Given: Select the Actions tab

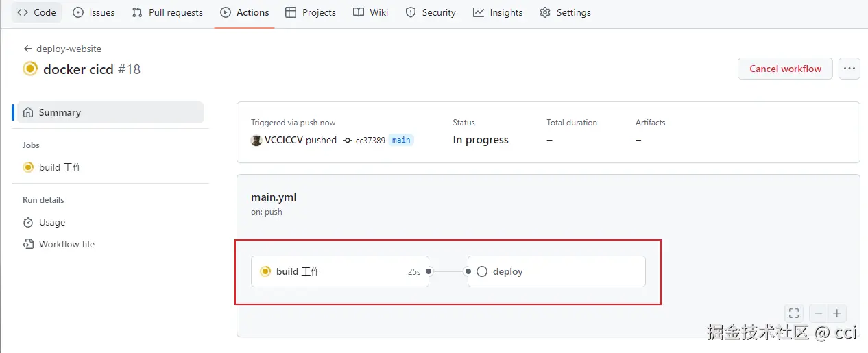Looking at the screenshot, I should coord(244,12).
